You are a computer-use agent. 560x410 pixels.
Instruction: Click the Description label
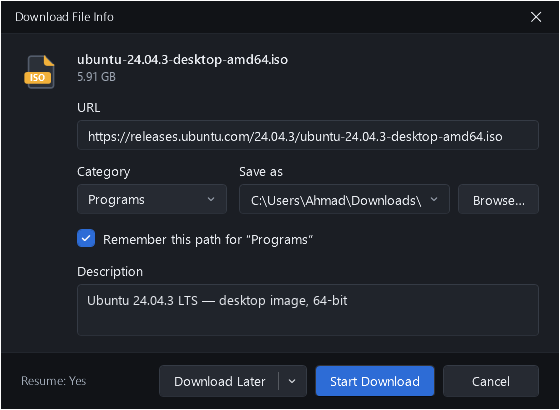tap(110, 272)
